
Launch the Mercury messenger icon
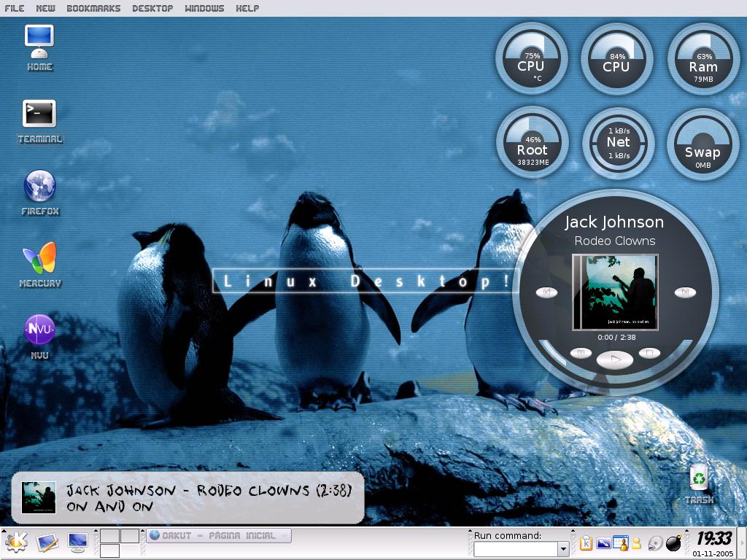tap(40, 264)
